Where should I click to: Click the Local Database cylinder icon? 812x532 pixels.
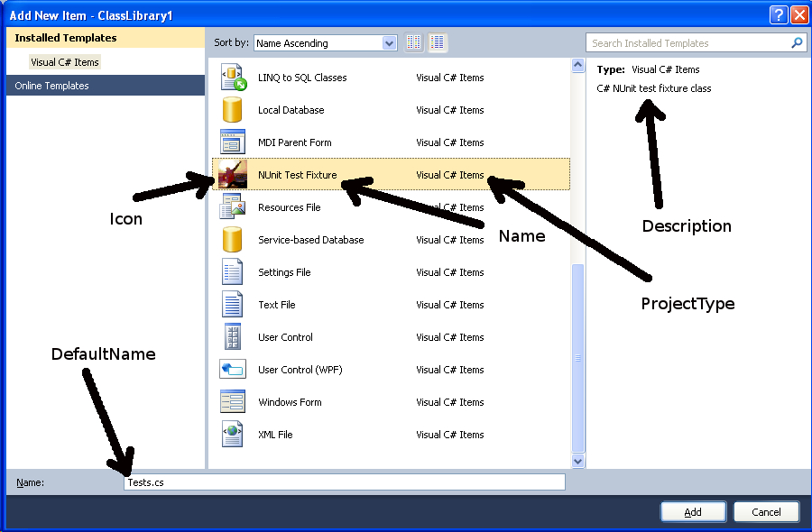(x=232, y=110)
